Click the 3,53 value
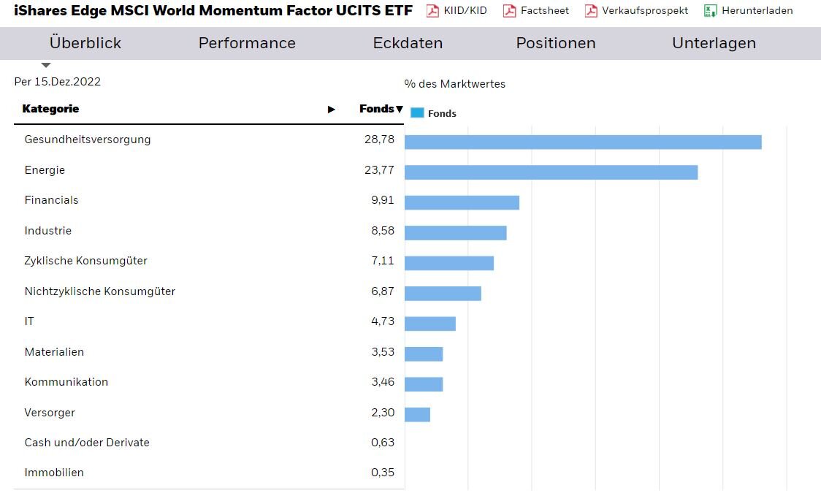This screenshot has height=504, width=821. click(383, 351)
